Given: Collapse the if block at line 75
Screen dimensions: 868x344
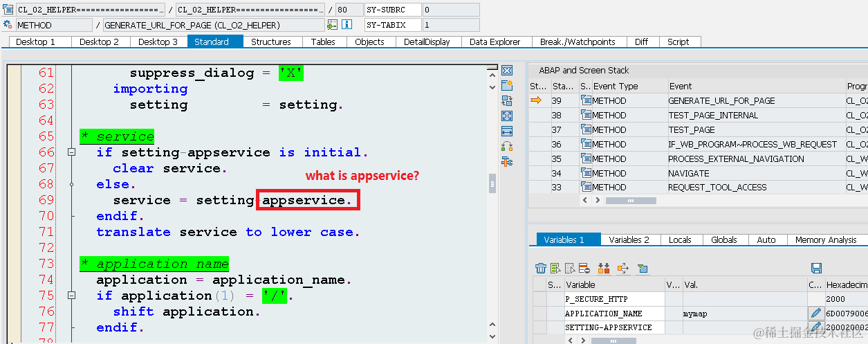Looking at the screenshot, I should click(x=71, y=296).
